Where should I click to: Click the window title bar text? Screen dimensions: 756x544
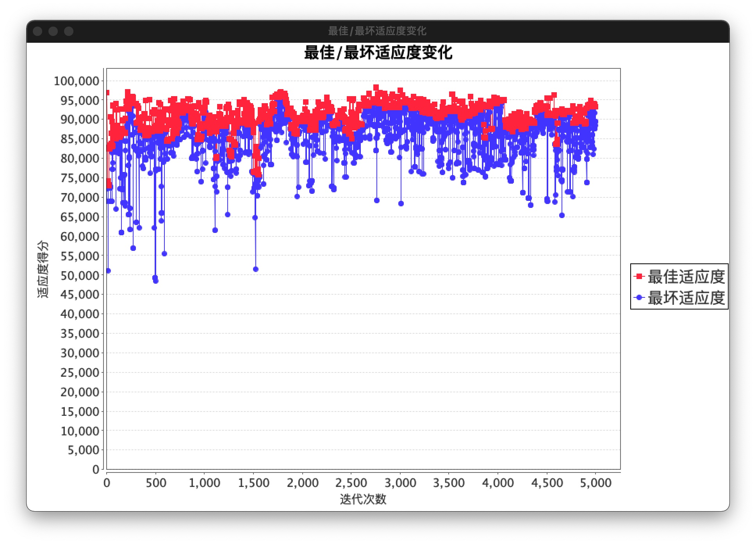(x=377, y=31)
